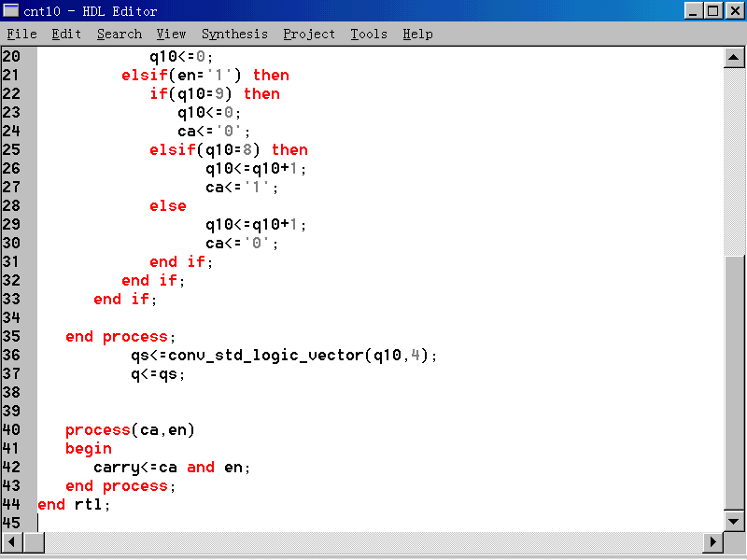Click 'ca<='0';' on line 24
Screen dimensions: 747x560
215,132
